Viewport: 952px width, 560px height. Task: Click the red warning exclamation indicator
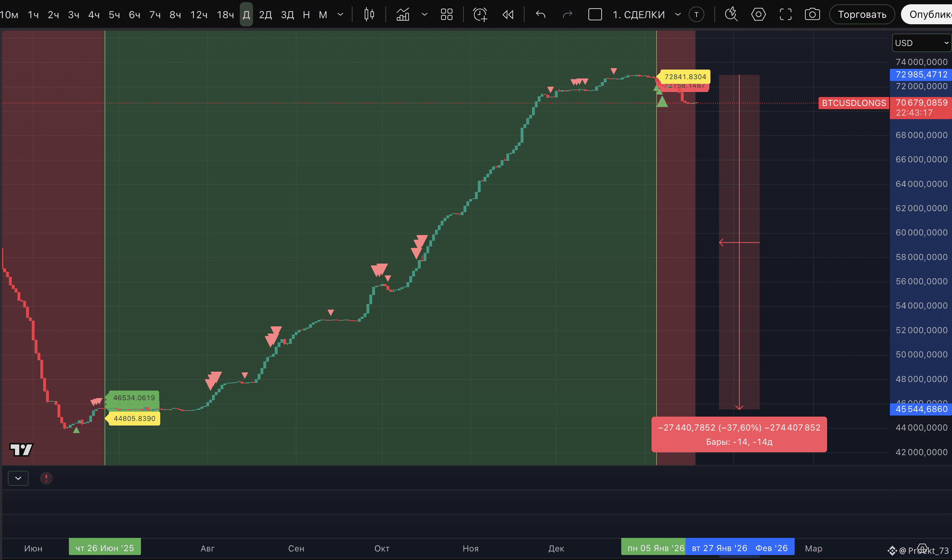(46, 478)
